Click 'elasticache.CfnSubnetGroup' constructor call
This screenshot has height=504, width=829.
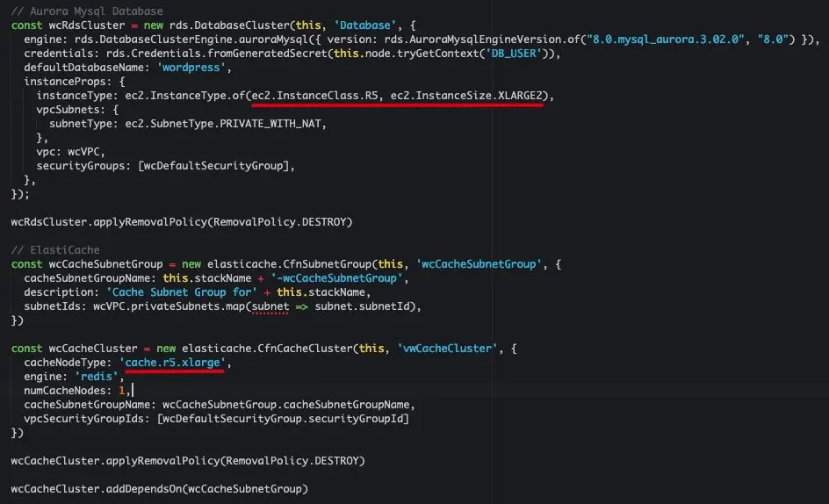pyautogui.click(x=290, y=264)
